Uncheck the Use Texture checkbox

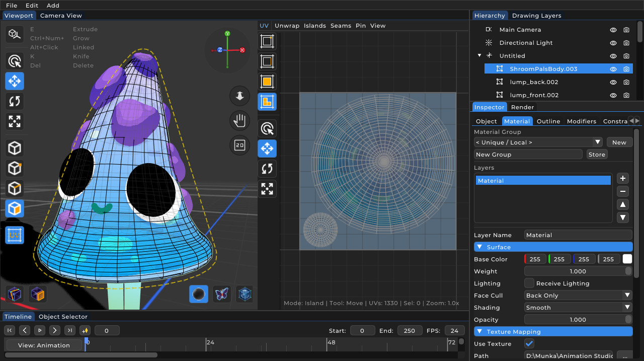click(x=529, y=343)
